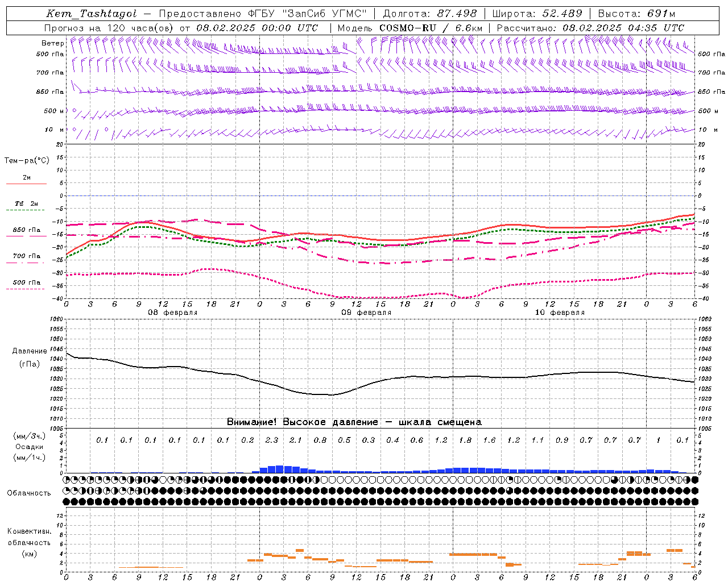Image resolution: width=728 pixels, height=582 pixels.
Task: Click the 2.3 precipitation value
Action: (x=272, y=440)
